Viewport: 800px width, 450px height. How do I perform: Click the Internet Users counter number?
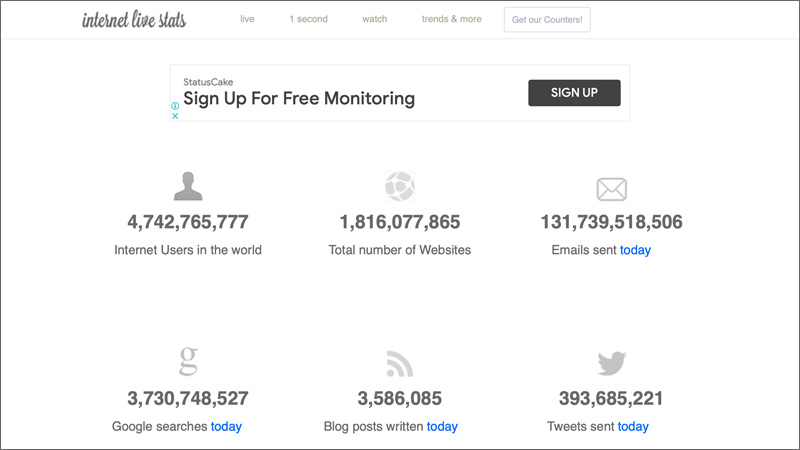click(x=188, y=222)
